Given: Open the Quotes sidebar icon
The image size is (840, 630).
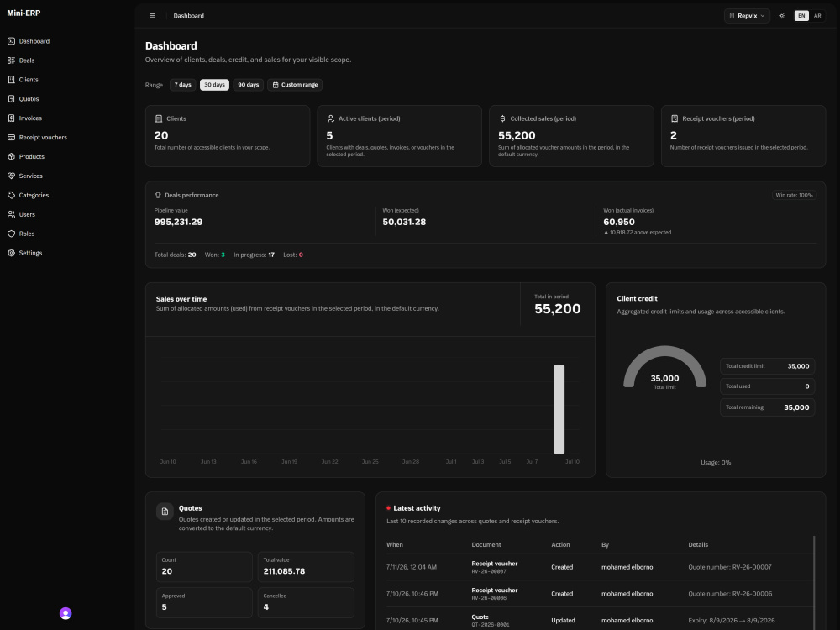Looking at the screenshot, I should tap(11, 99).
